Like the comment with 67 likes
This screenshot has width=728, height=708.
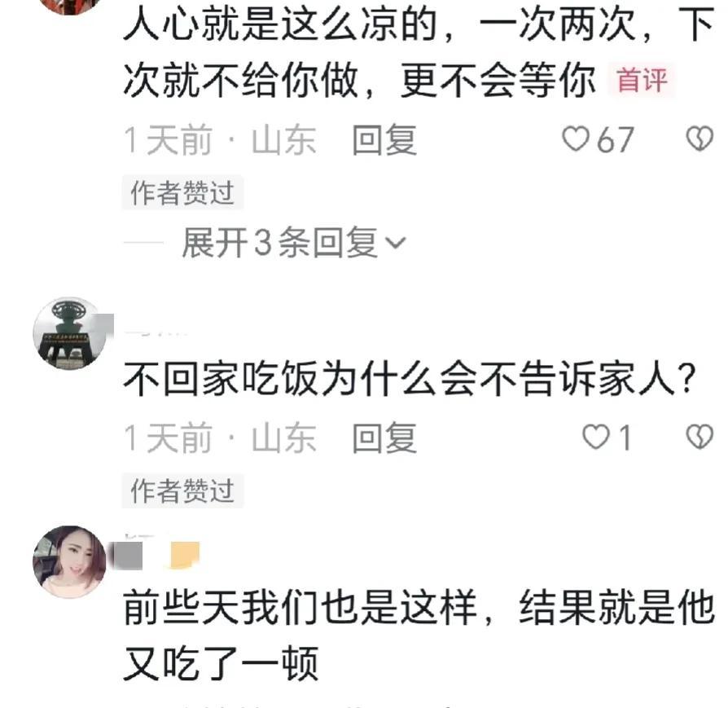click(575, 139)
